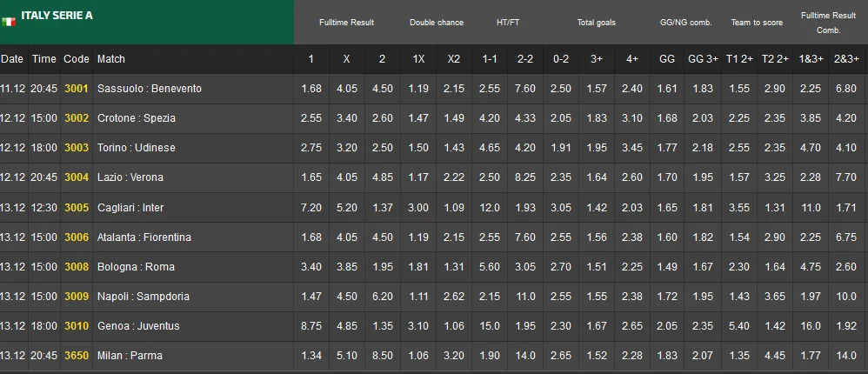Open match code 3650 link
868x374 pixels.
tap(77, 355)
